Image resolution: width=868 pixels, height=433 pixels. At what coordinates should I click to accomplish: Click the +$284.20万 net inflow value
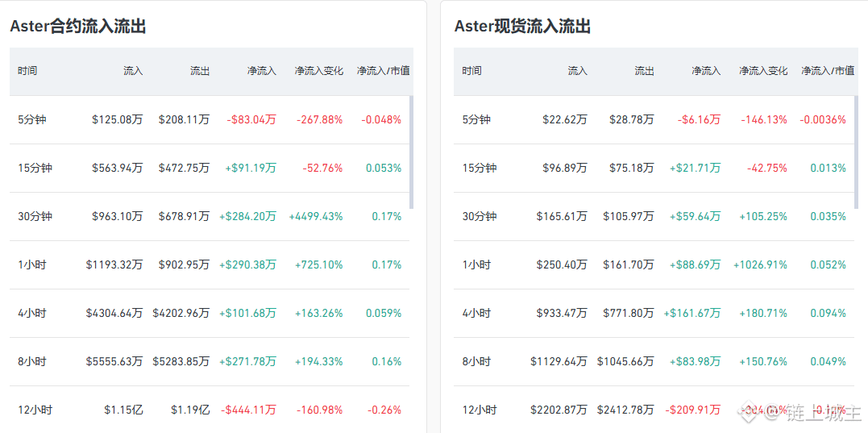coord(247,216)
